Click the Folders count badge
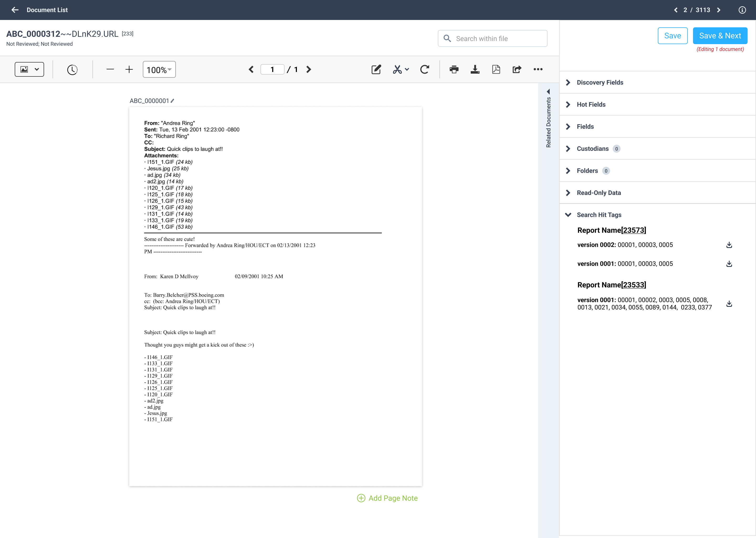Viewport: 756px width, 538px height. coord(606,171)
